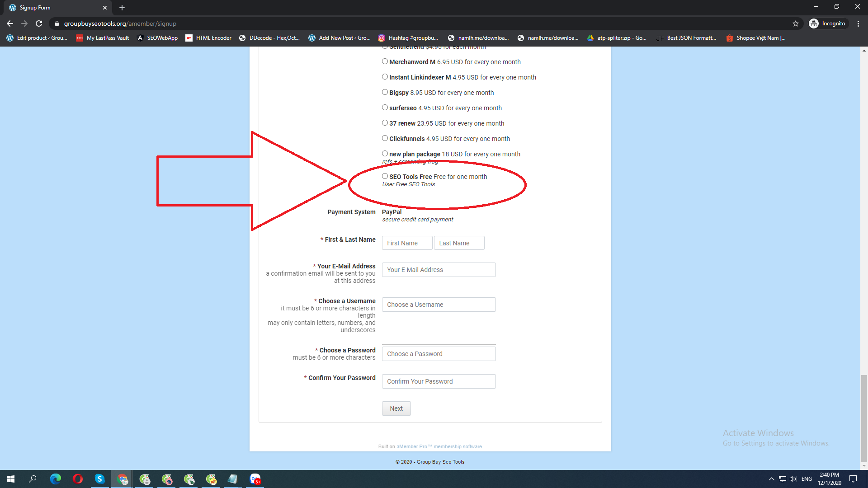The image size is (868, 488).
Task: Open the Best JSON Formatter bookmark
Action: click(x=687, y=38)
